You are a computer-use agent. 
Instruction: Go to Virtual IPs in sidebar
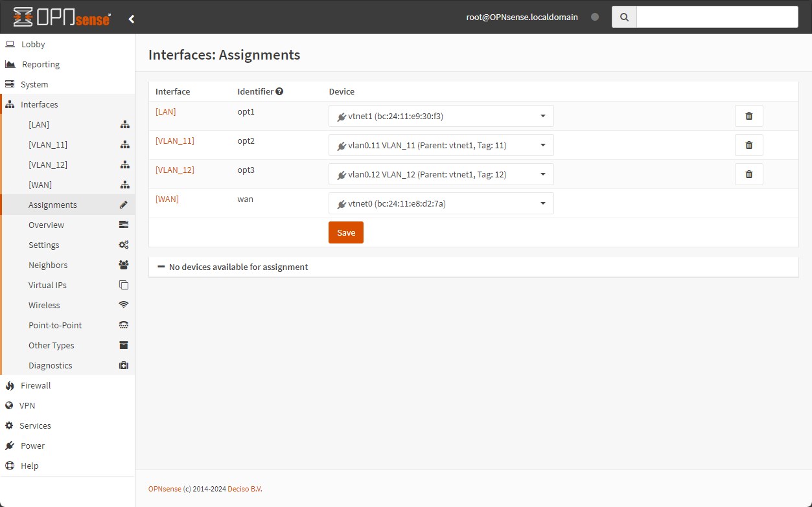pyautogui.click(x=47, y=285)
